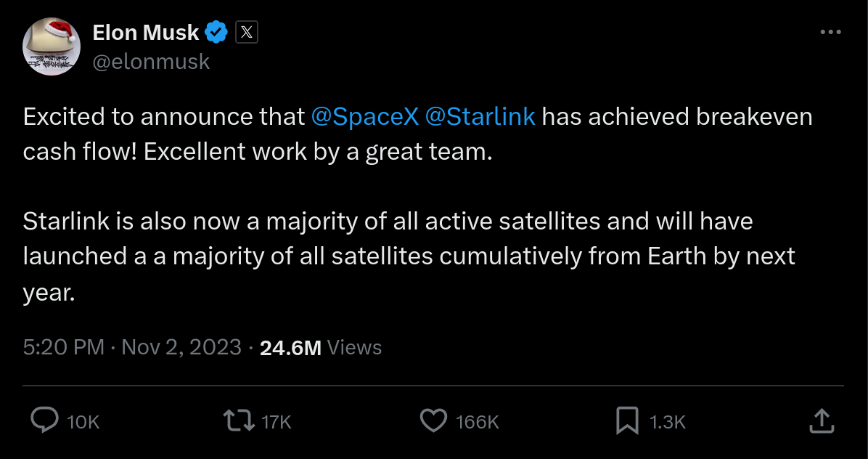Image resolution: width=868 pixels, height=459 pixels.
Task: Click the reply speech bubble icon
Action: tap(46, 421)
